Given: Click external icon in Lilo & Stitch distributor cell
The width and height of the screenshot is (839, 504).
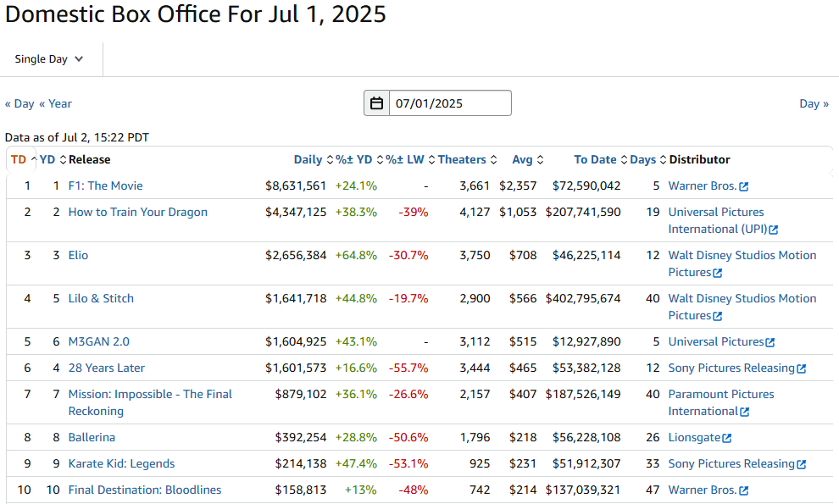Looking at the screenshot, I should point(718,317).
